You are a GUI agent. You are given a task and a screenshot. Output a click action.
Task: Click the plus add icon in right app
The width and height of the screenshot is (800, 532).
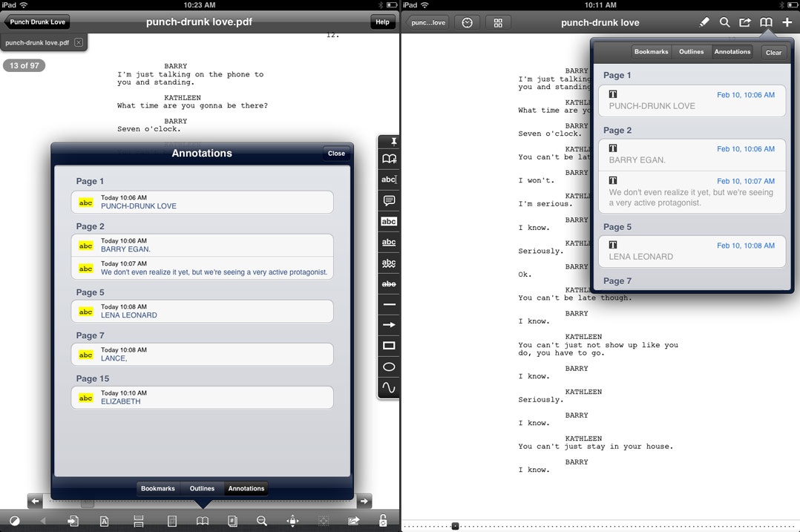787,22
